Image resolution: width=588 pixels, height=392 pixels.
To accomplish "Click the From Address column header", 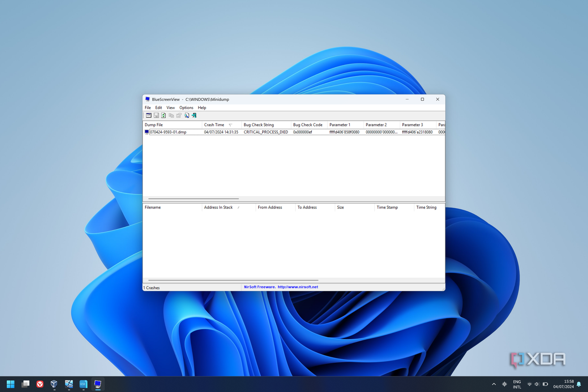I will [275, 207].
